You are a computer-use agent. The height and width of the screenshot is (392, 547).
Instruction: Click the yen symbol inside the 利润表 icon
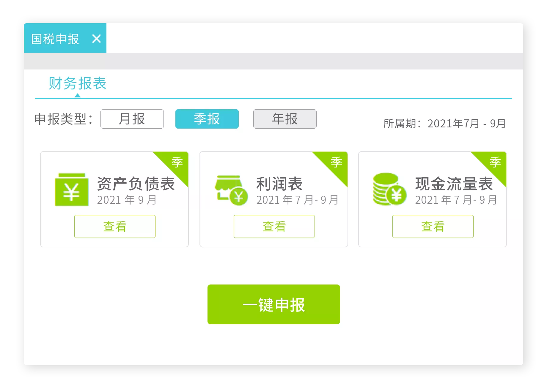click(240, 197)
